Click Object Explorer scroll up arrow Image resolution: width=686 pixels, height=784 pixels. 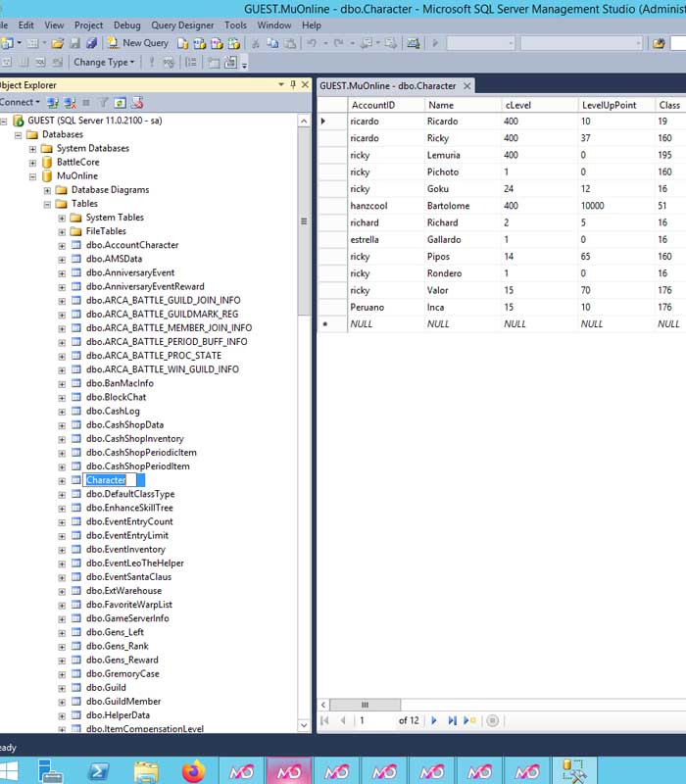point(304,121)
